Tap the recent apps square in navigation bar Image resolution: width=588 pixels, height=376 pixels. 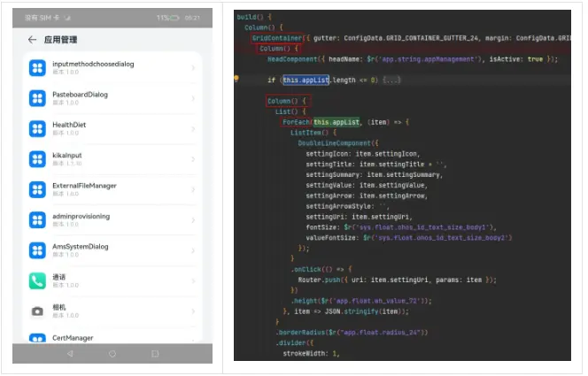(155, 355)
